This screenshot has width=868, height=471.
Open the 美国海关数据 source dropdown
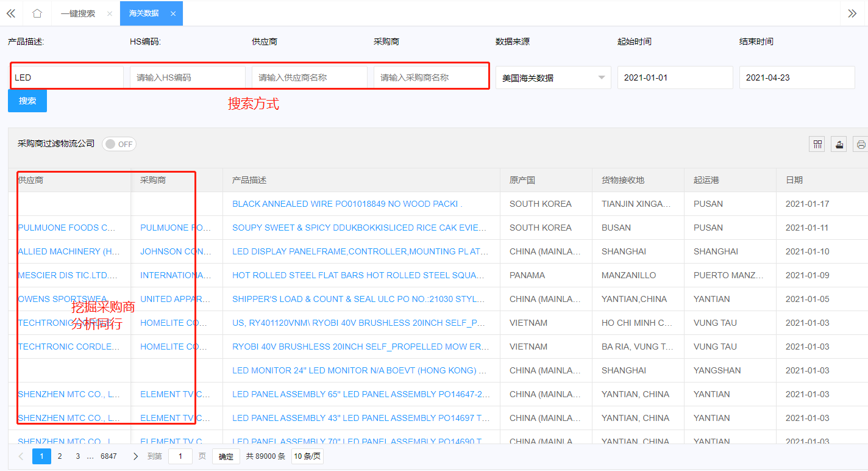pyautogui.click(x=553, y=77)
